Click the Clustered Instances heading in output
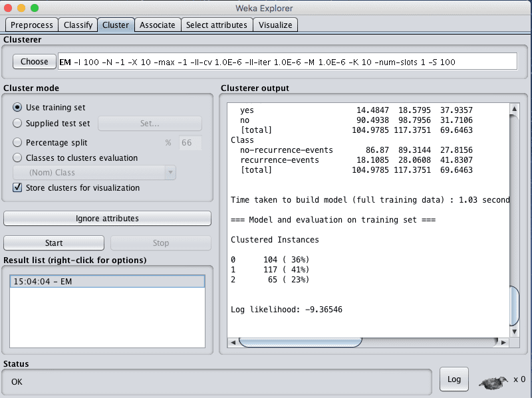Viewport: 532px width, 398px height. tap(275, 240)
